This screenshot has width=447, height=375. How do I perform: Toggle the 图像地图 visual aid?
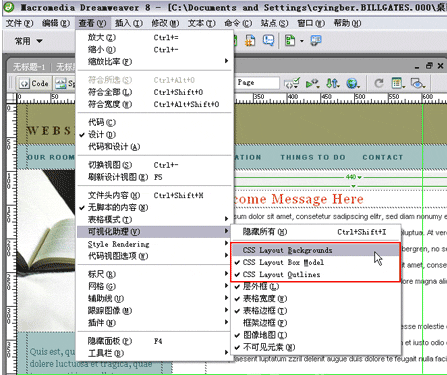tap(316, 335)
